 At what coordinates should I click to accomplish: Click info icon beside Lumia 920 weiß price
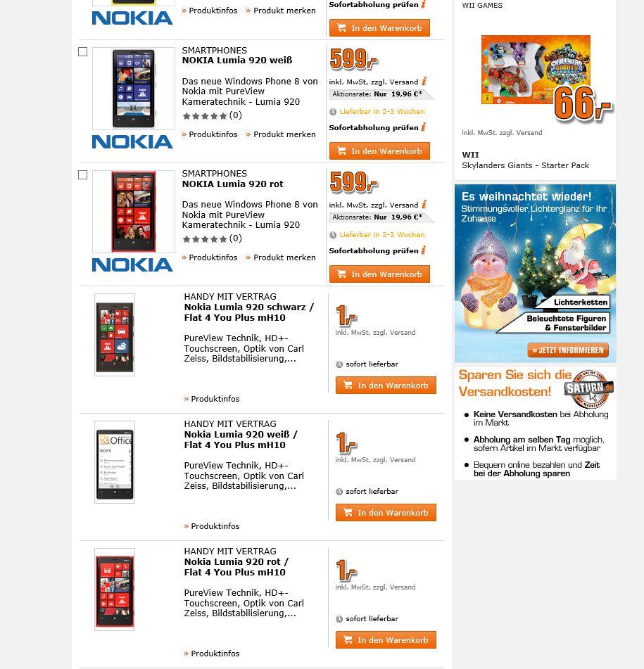(424, 81)
